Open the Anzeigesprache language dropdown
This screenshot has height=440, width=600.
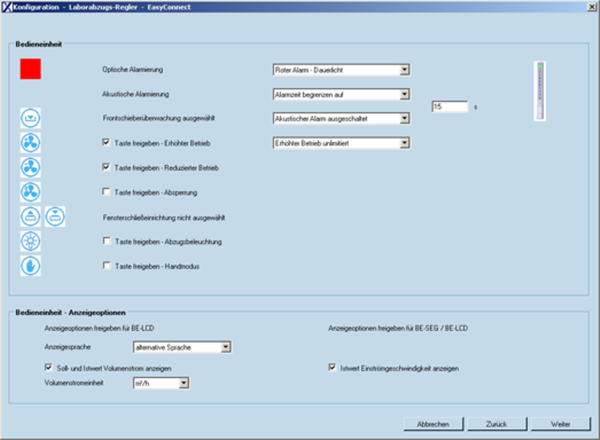(x=226, y=347)
